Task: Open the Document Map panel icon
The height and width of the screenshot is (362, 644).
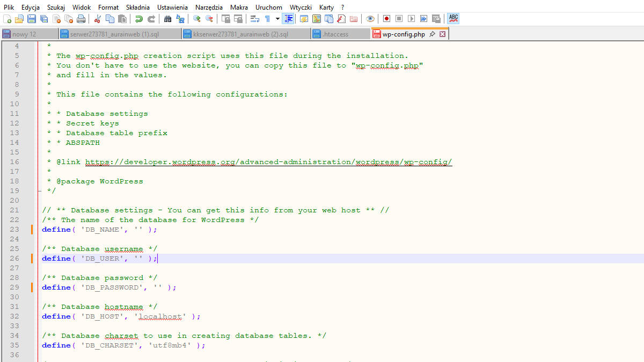Action: [316, 19]
